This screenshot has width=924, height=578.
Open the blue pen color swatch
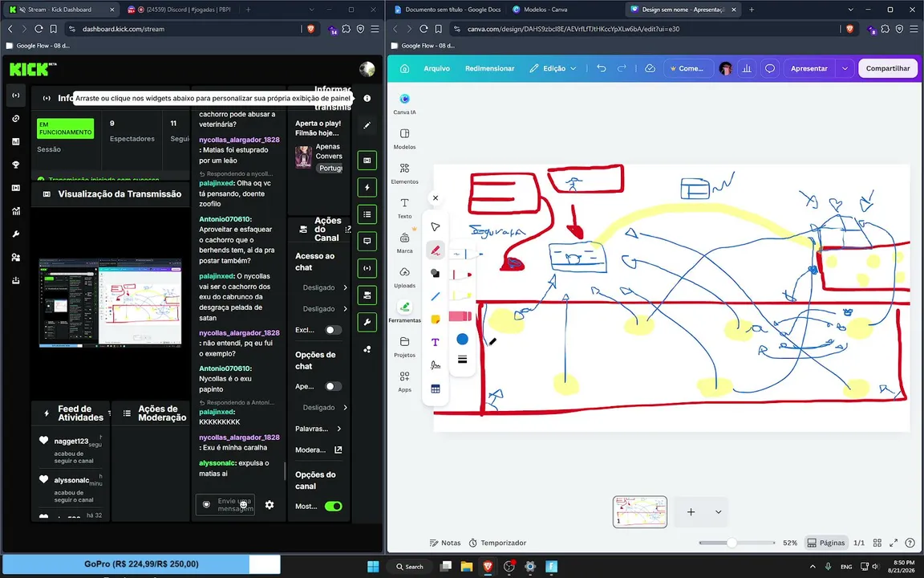(x=462, y=339)
